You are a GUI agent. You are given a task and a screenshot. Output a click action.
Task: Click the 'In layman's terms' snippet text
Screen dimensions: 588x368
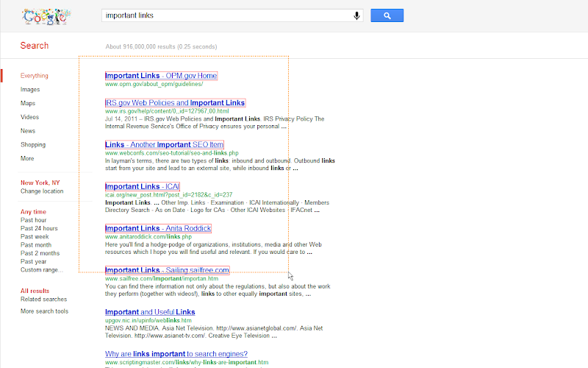click(220, 164)
